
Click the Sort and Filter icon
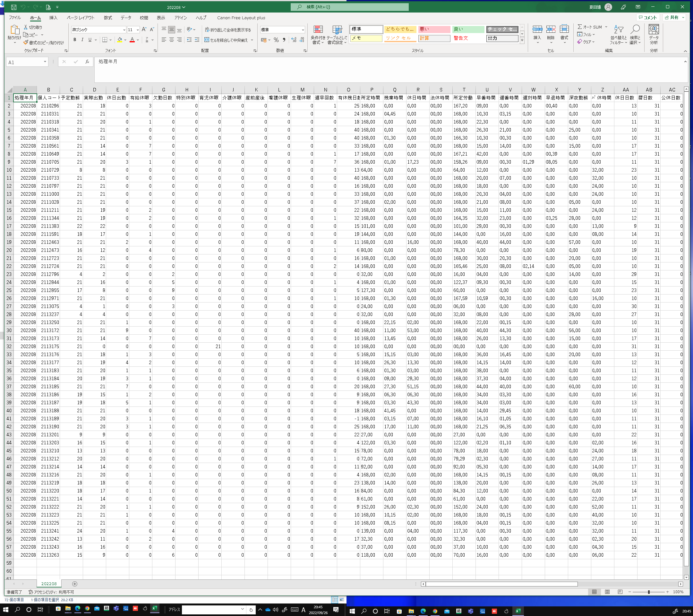619,30
